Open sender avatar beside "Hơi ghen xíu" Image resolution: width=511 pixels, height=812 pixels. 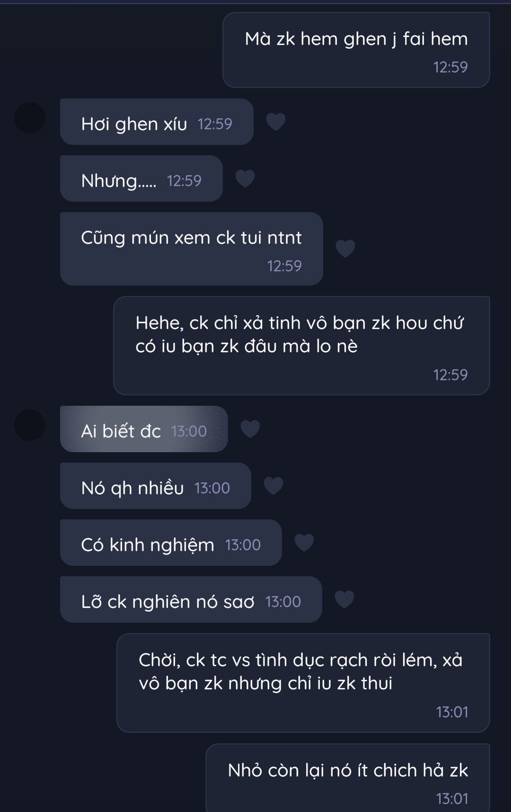[x=30, y=118]
